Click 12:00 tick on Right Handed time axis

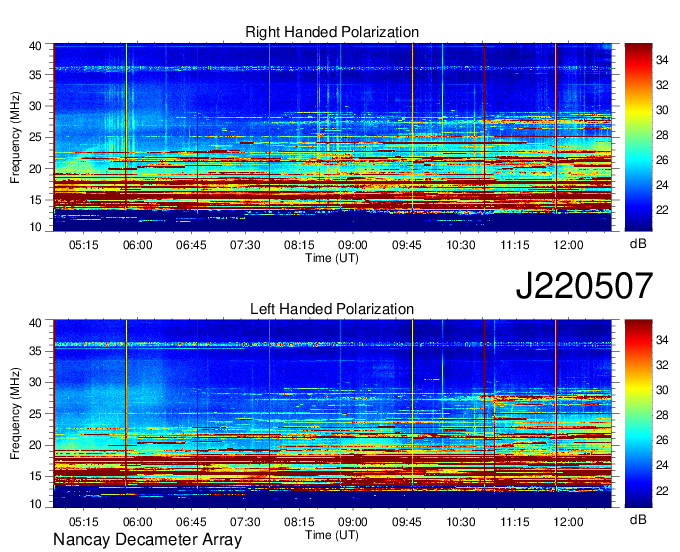(x=569, y=245)
